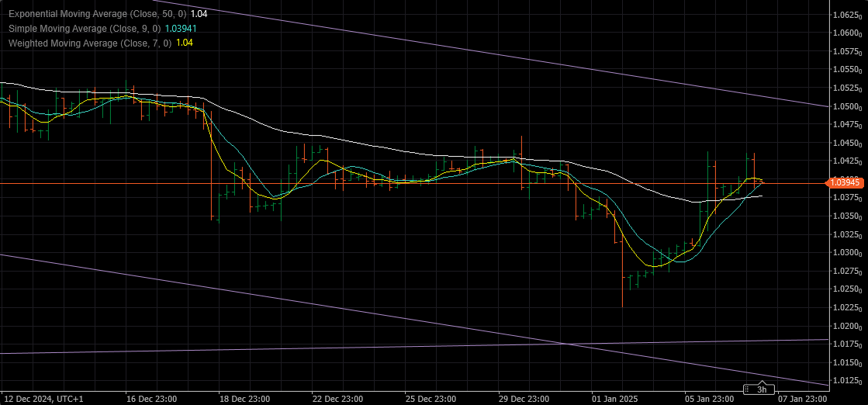The width and height of the screenshot is (868, 405).
Task: Click the 1.0225 price axis label
Action: (848, 307)
